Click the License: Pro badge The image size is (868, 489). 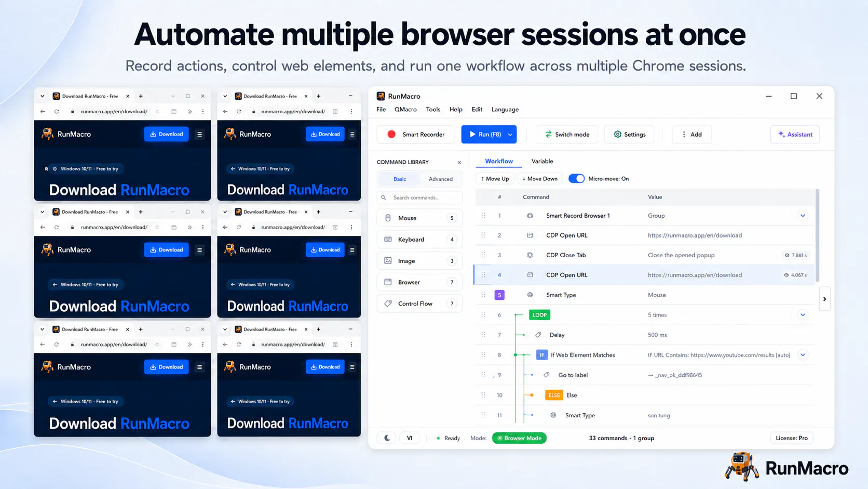(792, 438)
